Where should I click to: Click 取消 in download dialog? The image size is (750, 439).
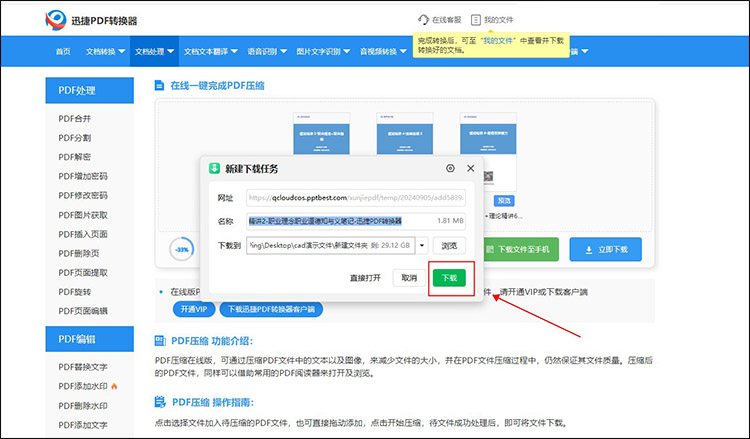409,278
